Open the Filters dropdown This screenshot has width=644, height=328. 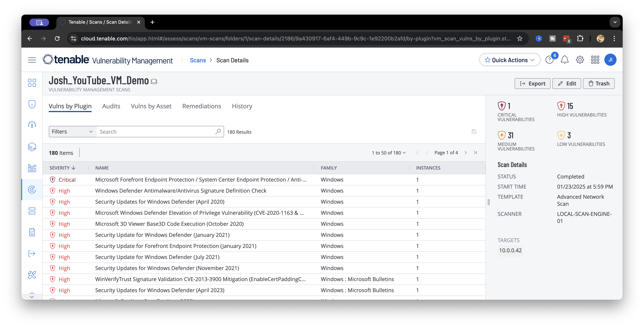73,132
